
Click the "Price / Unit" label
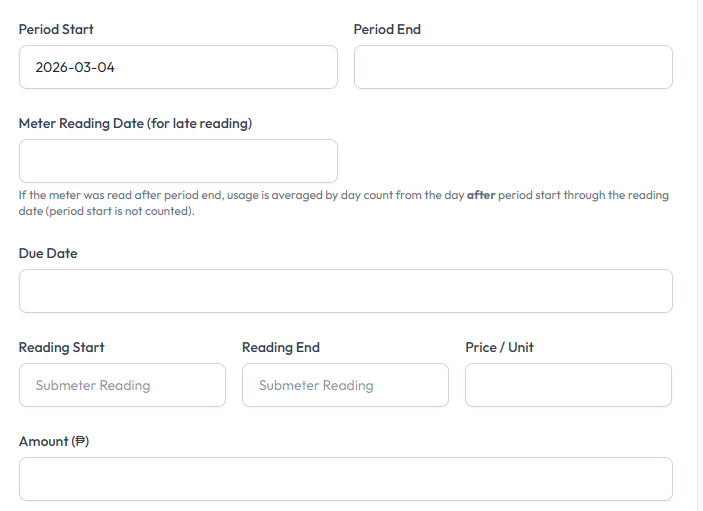[499, 348]
